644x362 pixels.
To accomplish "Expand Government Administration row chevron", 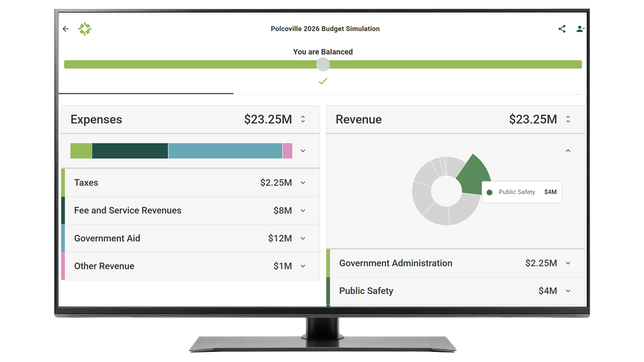I will tap(568, 263).
